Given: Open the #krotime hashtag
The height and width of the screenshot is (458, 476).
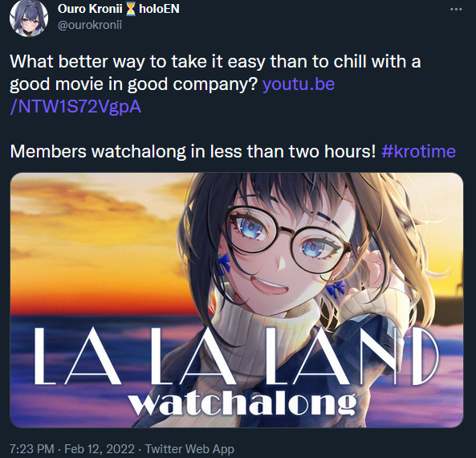Looking at the screenshot, I should [x=418, y=151].
